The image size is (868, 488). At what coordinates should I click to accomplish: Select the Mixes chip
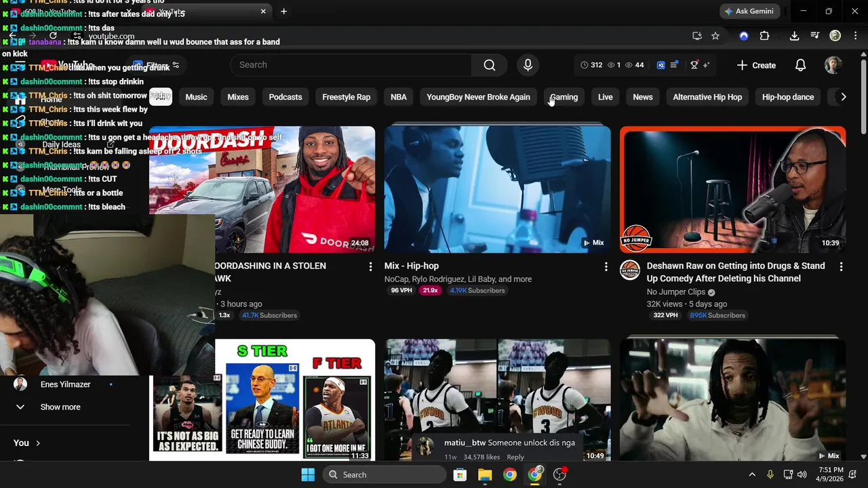(x=238, y=97)
